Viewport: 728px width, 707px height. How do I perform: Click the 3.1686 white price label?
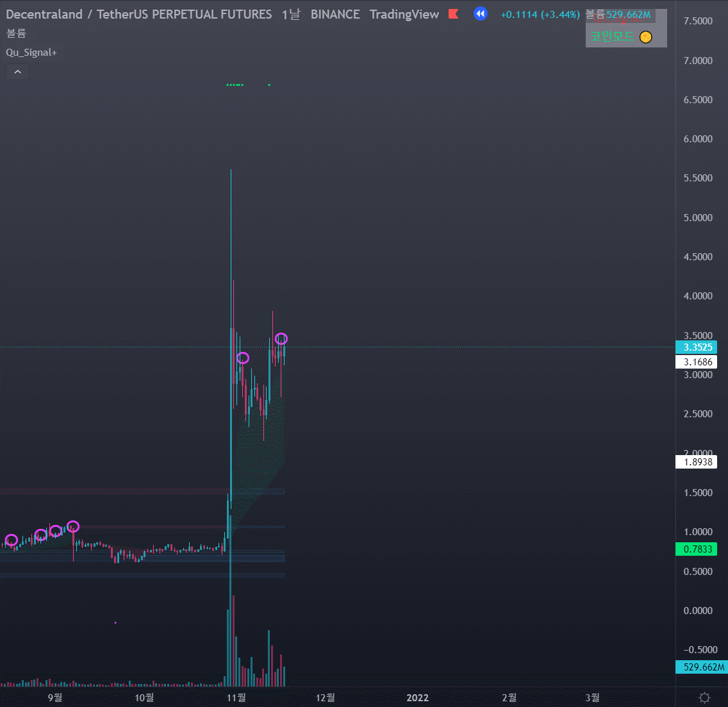click(696, 362)
